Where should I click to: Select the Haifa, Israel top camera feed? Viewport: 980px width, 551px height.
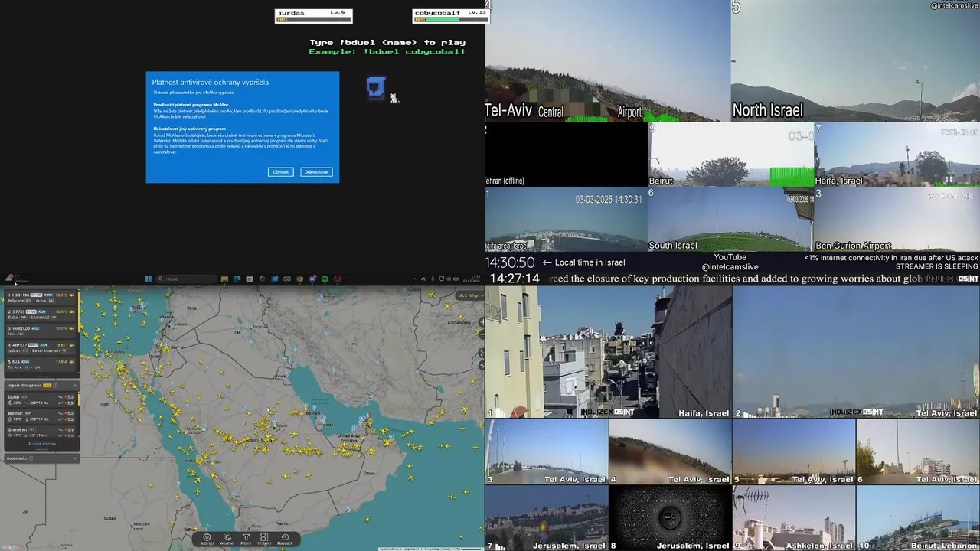pyautogui.click(x=897, y=155)
